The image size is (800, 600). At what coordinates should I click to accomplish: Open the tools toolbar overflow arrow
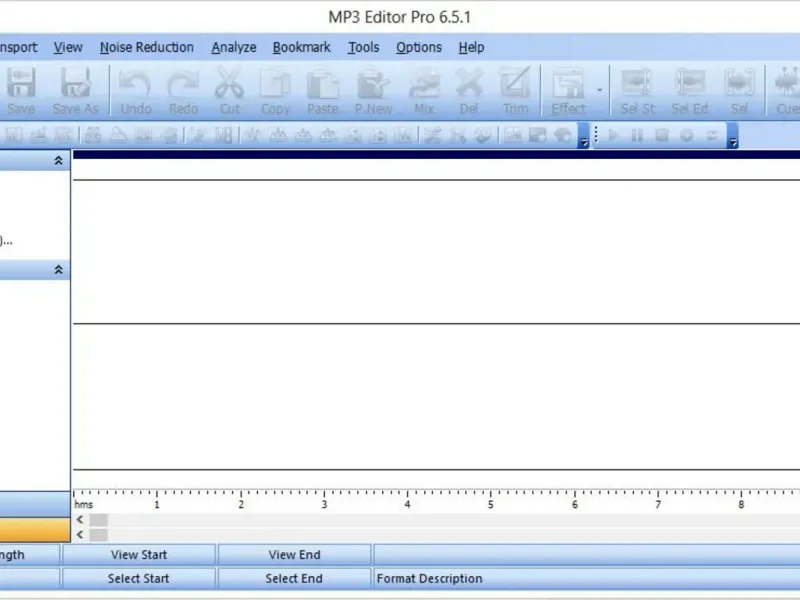[584, 136]
